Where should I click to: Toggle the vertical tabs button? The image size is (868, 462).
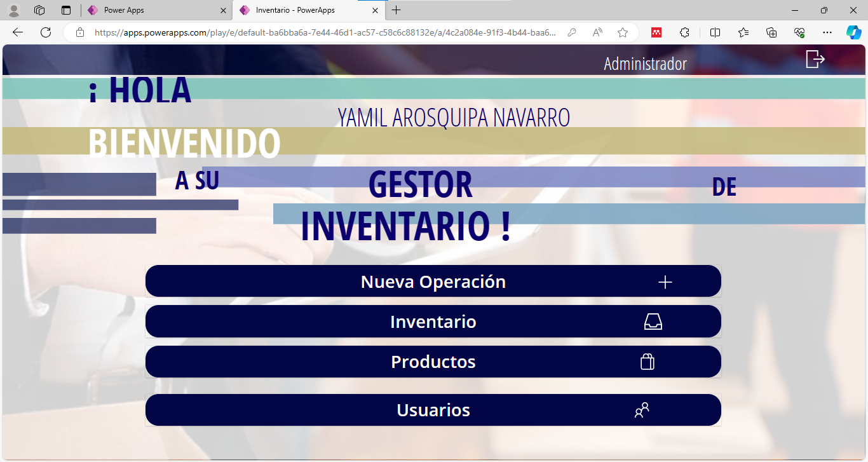coord(66,10)
